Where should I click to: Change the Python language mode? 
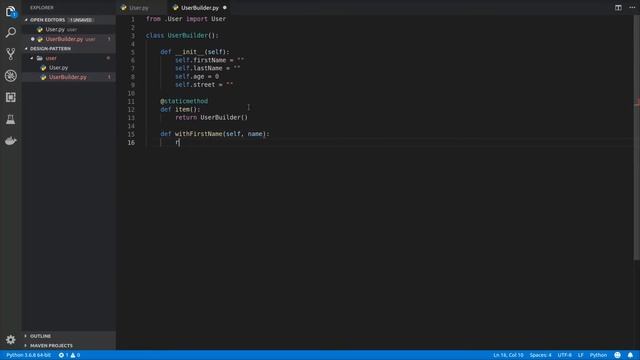pos(598,355)
